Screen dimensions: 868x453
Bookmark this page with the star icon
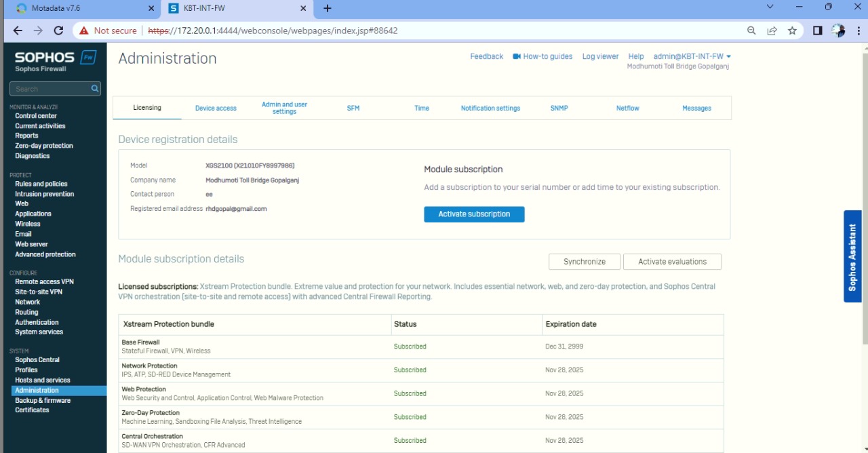[792, 31]
